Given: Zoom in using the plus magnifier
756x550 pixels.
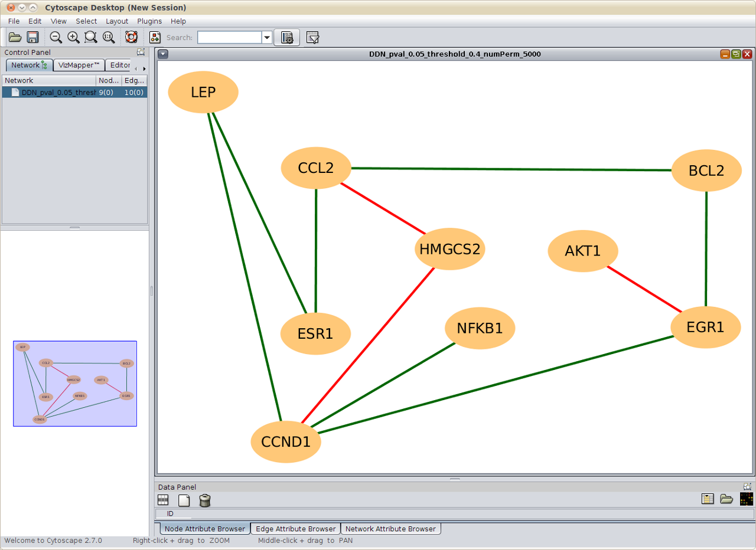Looking at the screenshot, I should point(73,37).
